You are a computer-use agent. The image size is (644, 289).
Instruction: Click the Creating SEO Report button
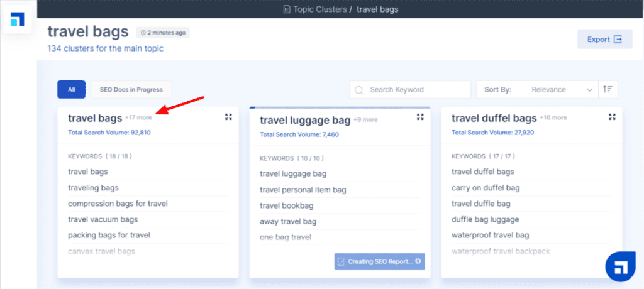pyautogui.click(x=379, y=261)
